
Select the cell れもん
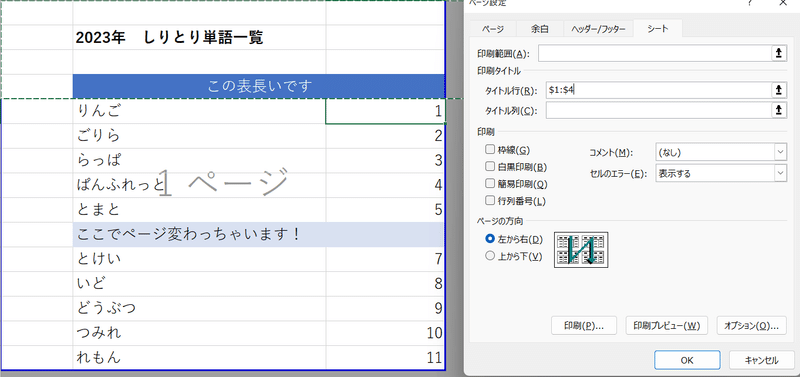(x=199, y=358)
